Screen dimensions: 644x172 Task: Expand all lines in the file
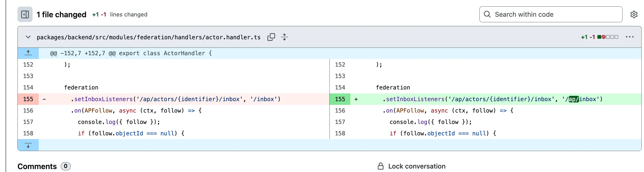pyautogui.click(x=284, y=37)
